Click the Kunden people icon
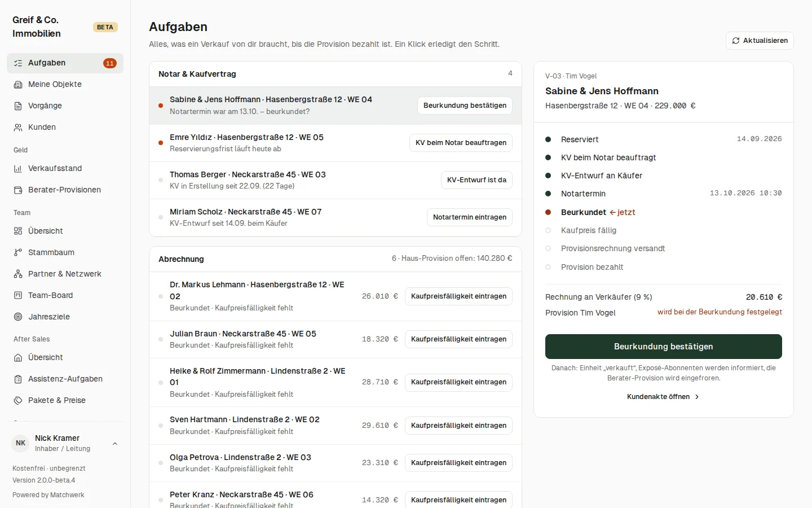This screenshot has height=508, width=812. pos(18,128)
